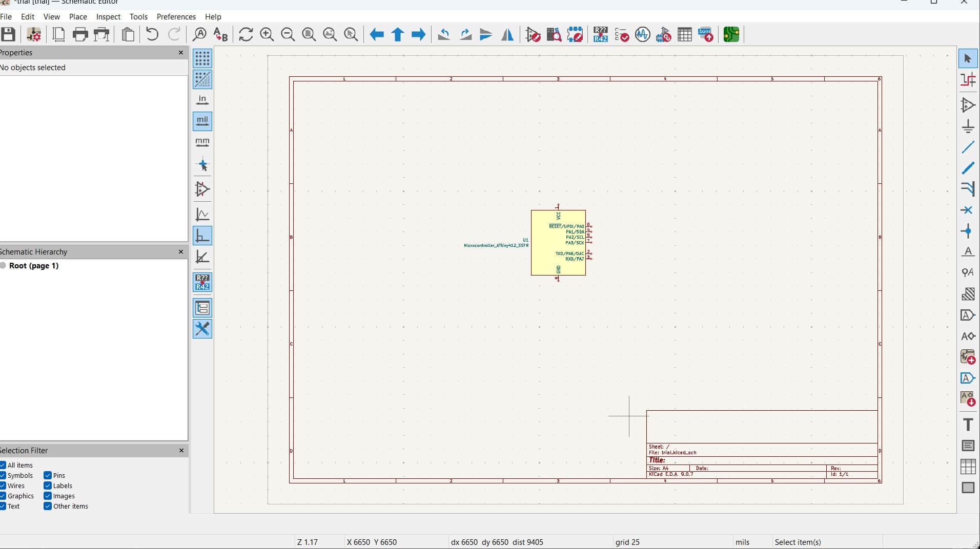The image size is (980, 549).
Task: Open the File menu
Action: [6, 16]
